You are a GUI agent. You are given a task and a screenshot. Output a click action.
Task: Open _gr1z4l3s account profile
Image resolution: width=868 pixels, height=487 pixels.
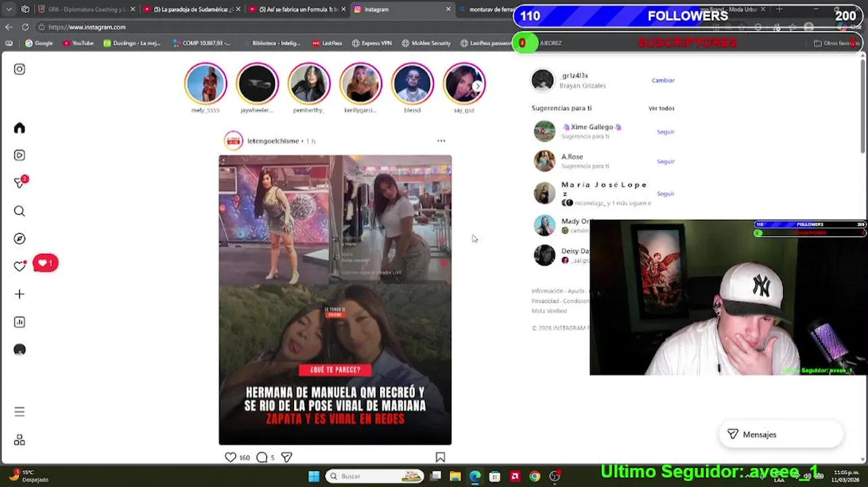[x=575, y=76]
